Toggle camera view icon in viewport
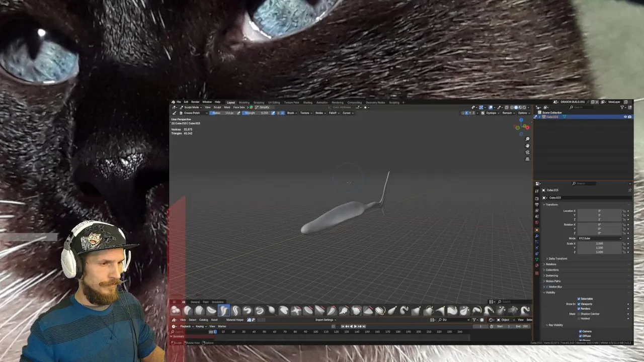644x362 pixels. [527, 152]
